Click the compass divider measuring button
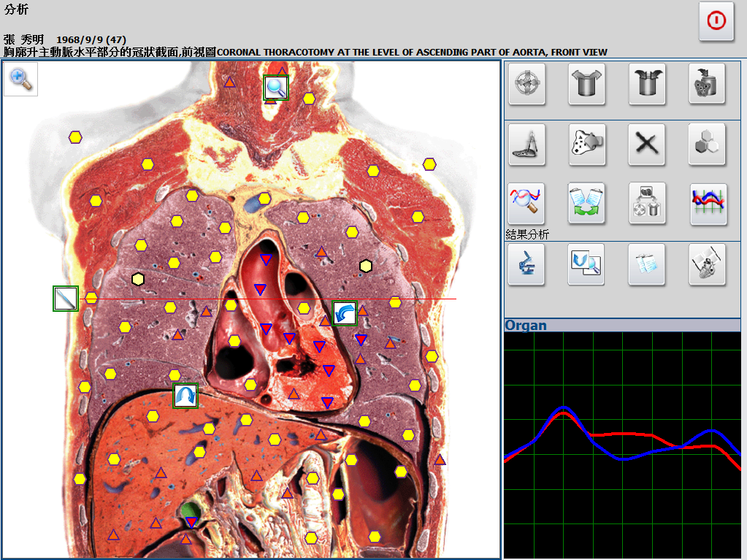 pos(526,144)
